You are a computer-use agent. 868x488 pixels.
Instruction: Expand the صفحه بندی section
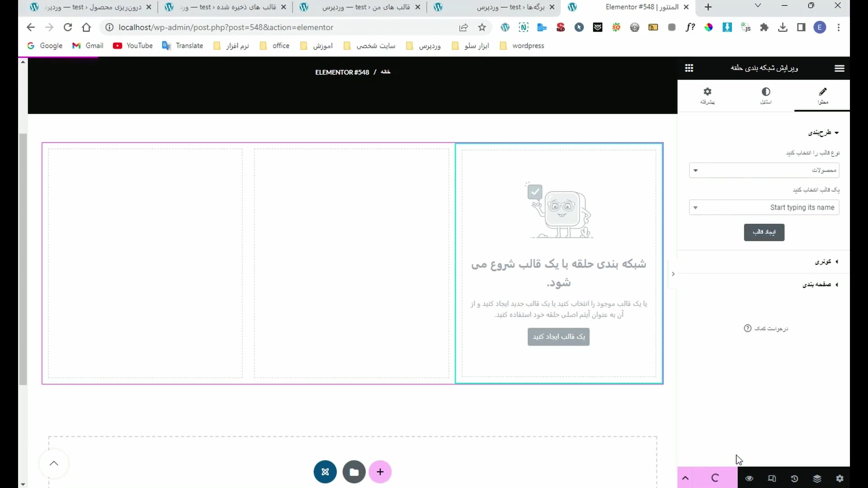pyautogui.click(x=820, y=284)
